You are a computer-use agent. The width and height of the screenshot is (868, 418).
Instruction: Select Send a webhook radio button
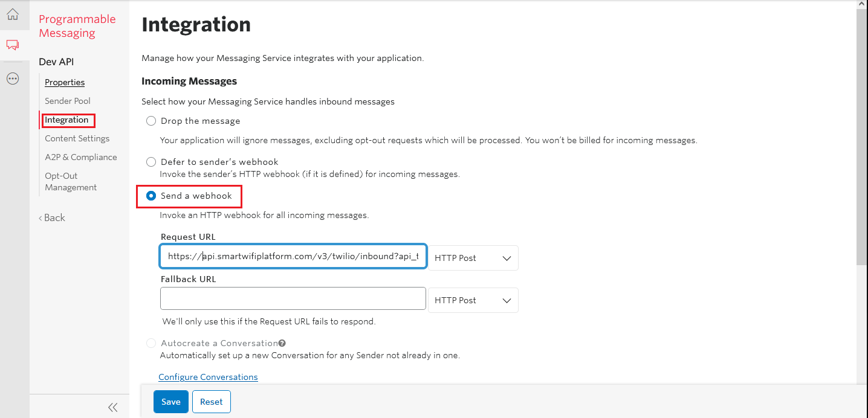[x=151, y=196]
